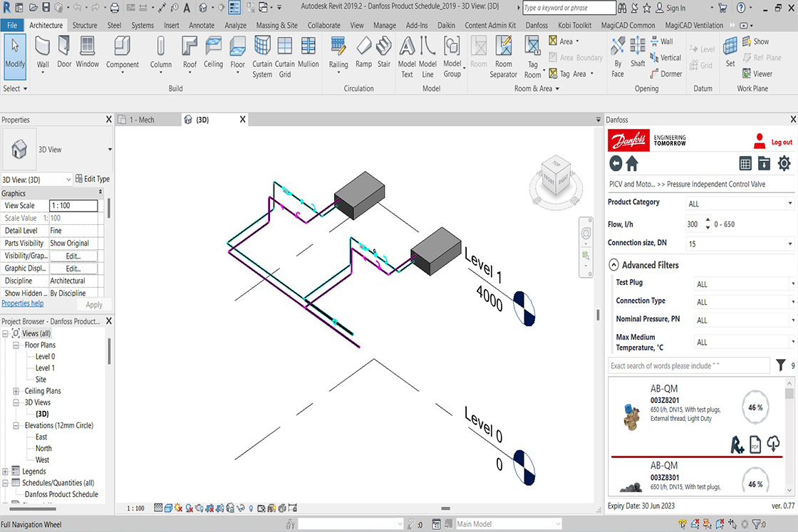The height and width of the screenshot is (532, 798).
Task: Collapse the Advanced Filters section
Action: point(613,265)
